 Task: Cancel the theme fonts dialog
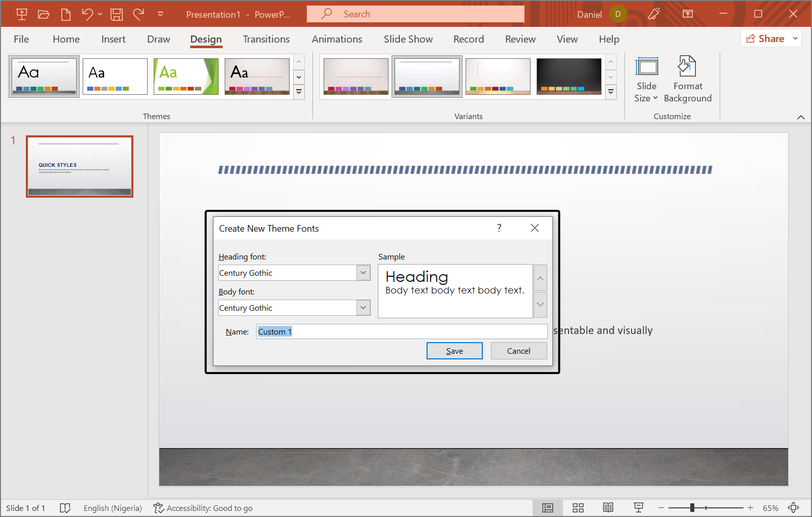coord(518,351)
